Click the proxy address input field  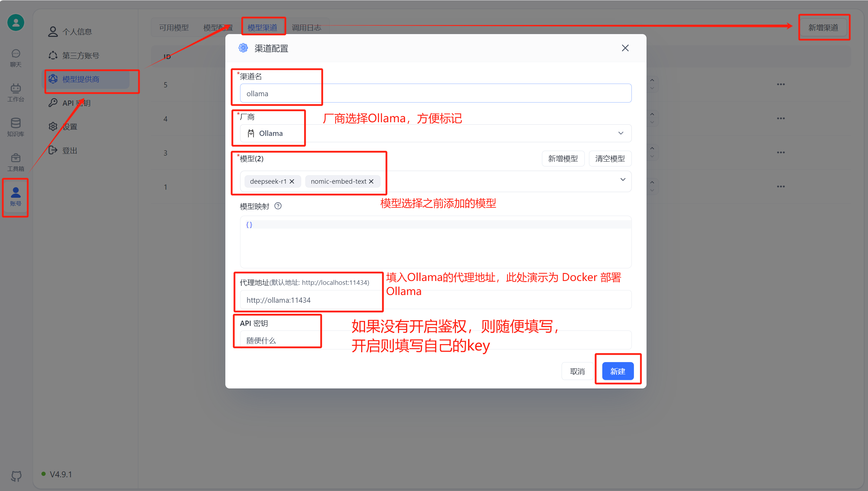[435, 300]
